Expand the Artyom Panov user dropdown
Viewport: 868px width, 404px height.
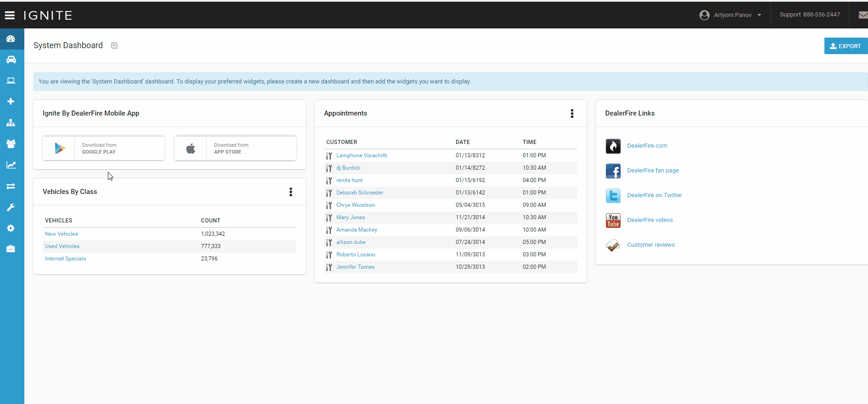[x=730, y=15]
